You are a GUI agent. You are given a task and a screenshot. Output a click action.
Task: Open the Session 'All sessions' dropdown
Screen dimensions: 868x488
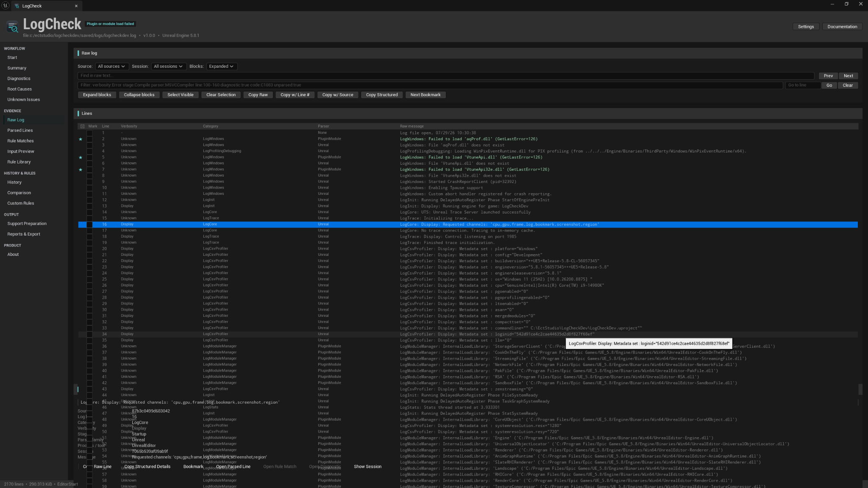[x=168, y=67]
